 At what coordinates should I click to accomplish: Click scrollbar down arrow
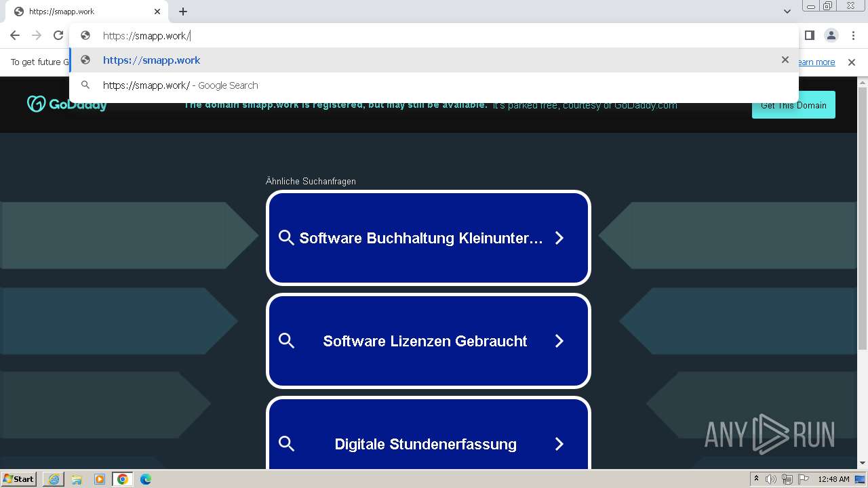point(863,464)
